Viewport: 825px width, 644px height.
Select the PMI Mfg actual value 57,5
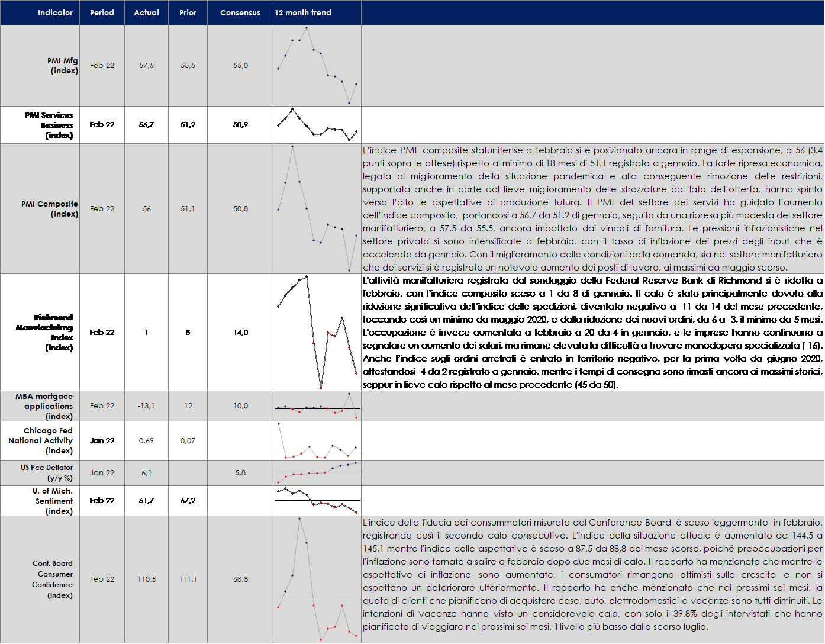(146, 66)
